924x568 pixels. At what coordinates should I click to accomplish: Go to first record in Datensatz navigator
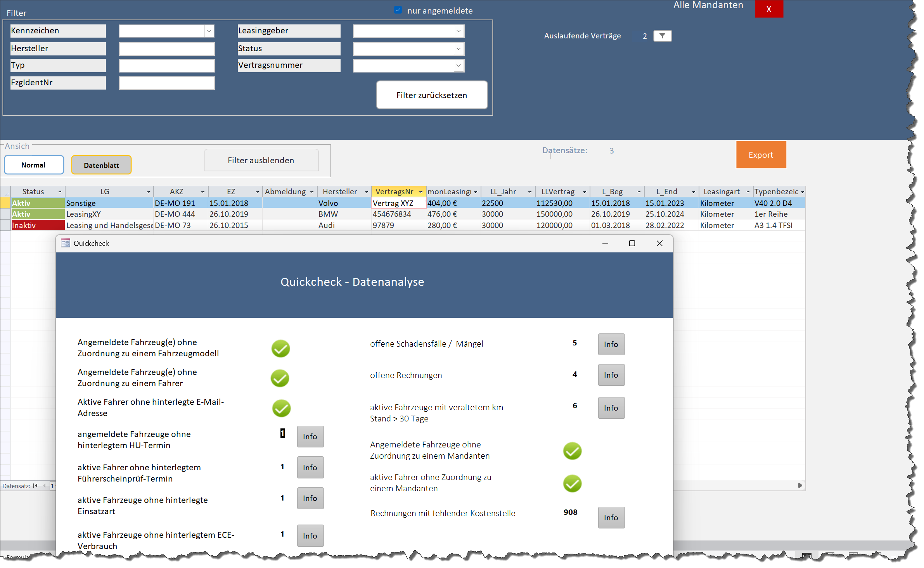click(x=35, y=486)
